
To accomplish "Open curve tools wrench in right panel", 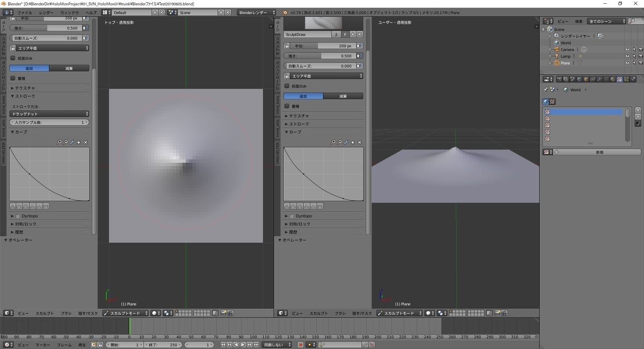I will [346, 142].
